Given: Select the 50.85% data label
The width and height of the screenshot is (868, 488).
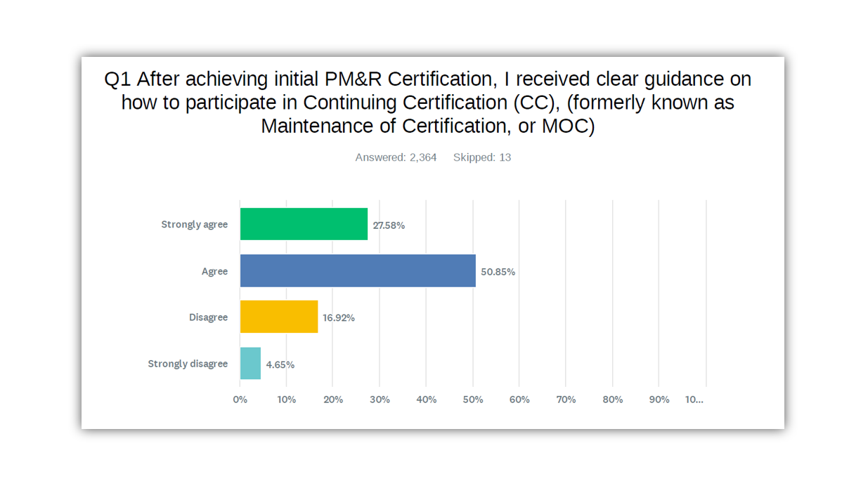Looking at the screenshot, I should click(x=498, y=272).
